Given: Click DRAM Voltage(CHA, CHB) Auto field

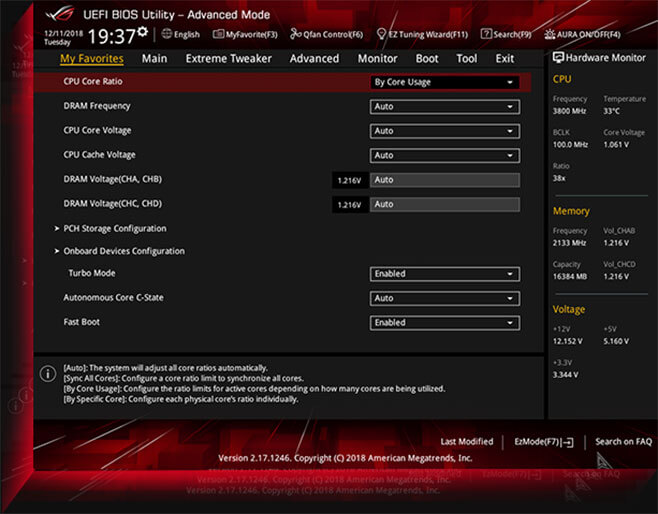Looking at the screenshot, I should pyautogui.click(x=444, y=180).
